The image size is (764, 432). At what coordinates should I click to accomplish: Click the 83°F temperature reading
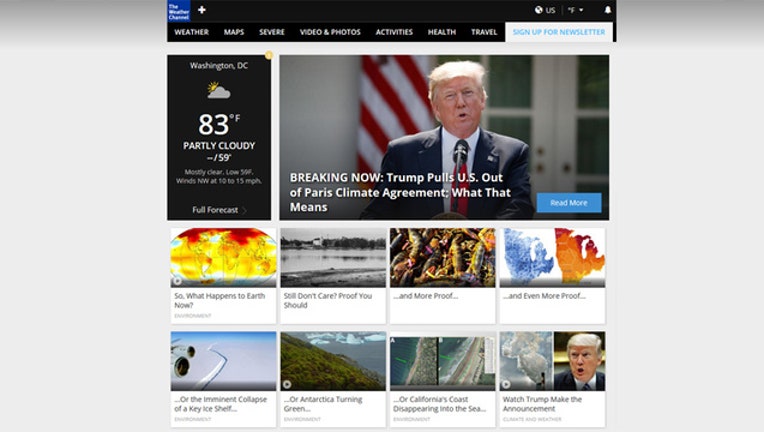pos(219,124)
